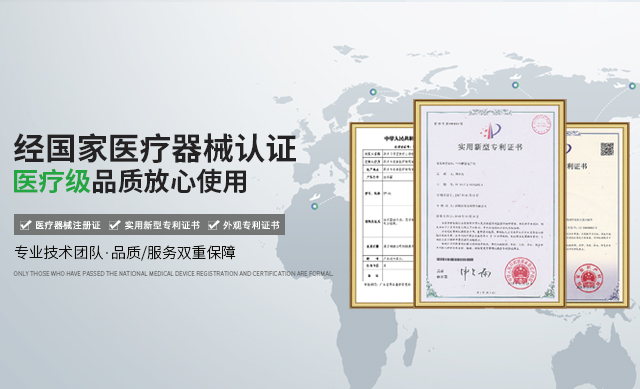The height and width of the screenshot is (389, 640).
Task: Click the green 医疗级 text
Action: coord(52,182)
